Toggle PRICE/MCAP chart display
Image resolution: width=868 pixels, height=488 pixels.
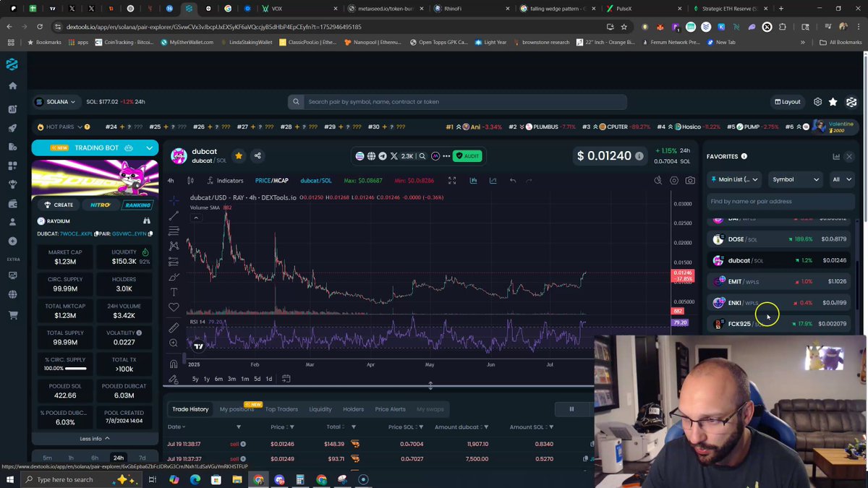pos(272,180)
